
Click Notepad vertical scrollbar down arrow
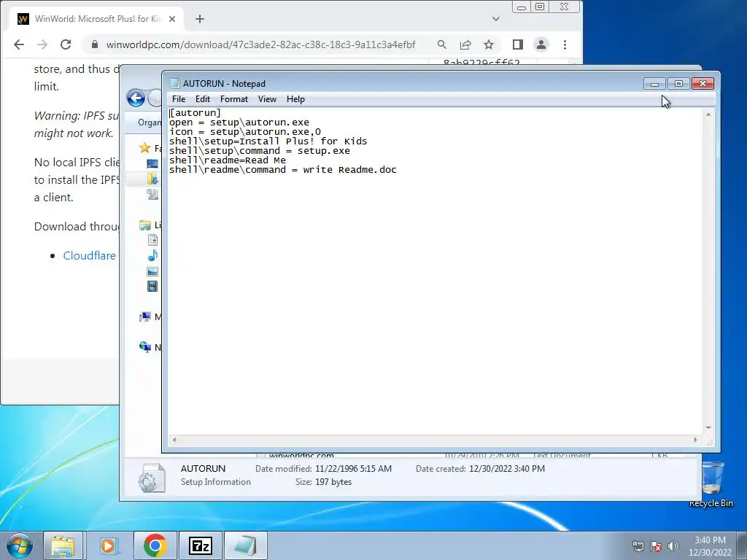point(708,428)
